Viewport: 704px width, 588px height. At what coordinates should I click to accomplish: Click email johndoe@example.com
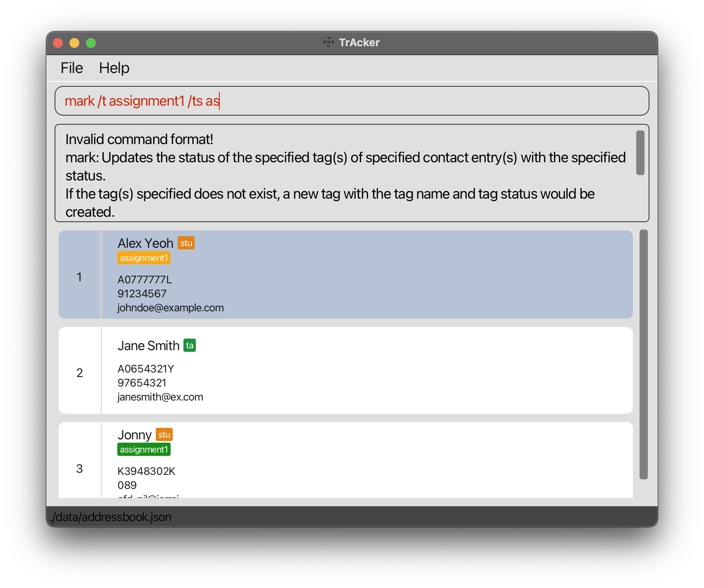[170, 308]
